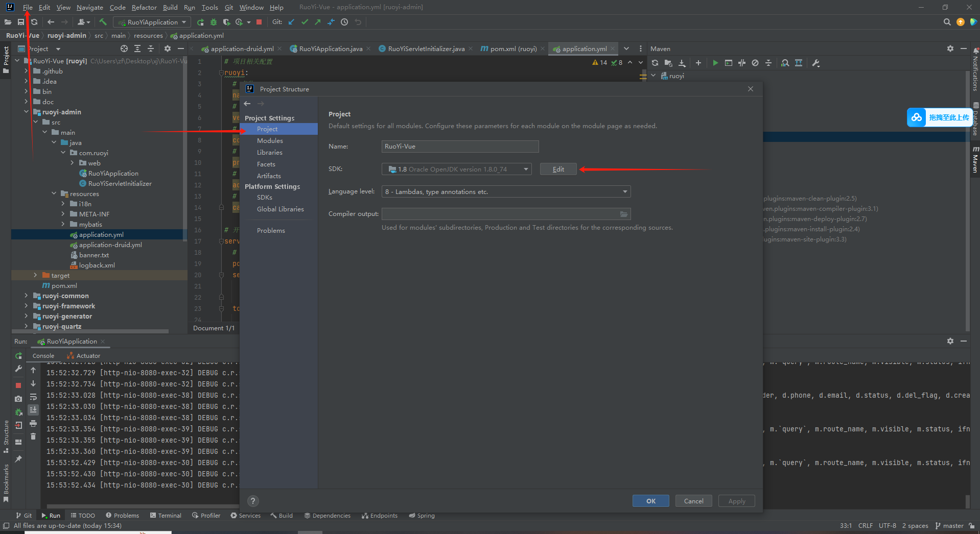Click the red Stop button in toolbar
Viewport: 980px width, 534px height.
[x=259, y=22]
